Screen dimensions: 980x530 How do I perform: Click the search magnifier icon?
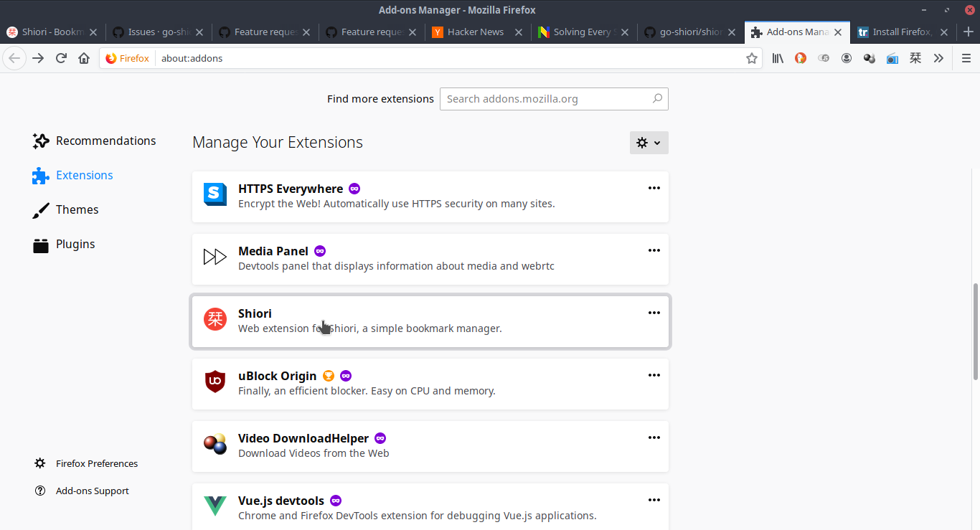657,99
